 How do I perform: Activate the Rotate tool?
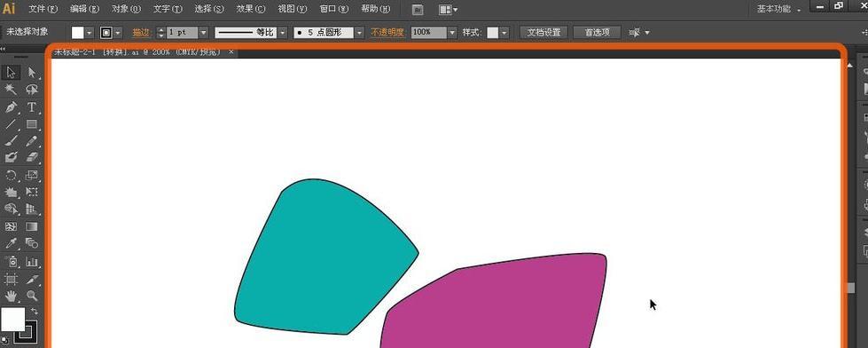tap(11, 175)
